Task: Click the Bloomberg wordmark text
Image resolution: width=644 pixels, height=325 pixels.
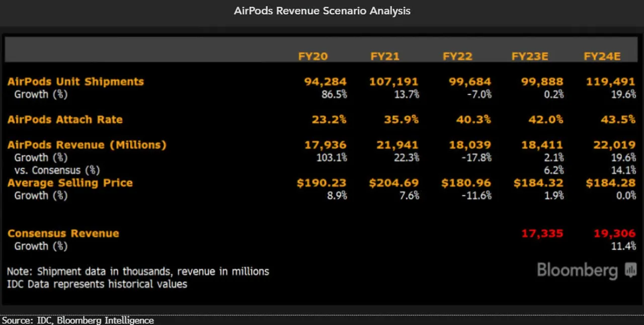Action: pyautogui.click(x=577, y=271)
